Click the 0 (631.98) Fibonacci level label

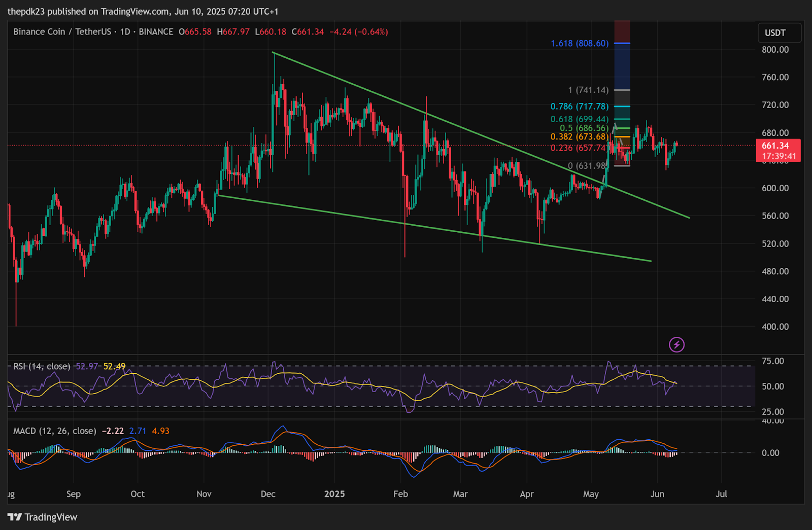[587, 166]
